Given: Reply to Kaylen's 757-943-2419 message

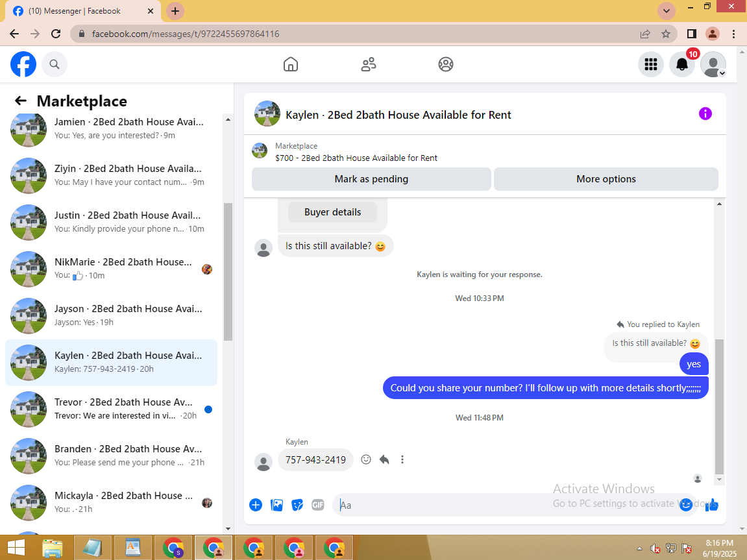Looking at the screenshot, I should [x=384, y=459].
